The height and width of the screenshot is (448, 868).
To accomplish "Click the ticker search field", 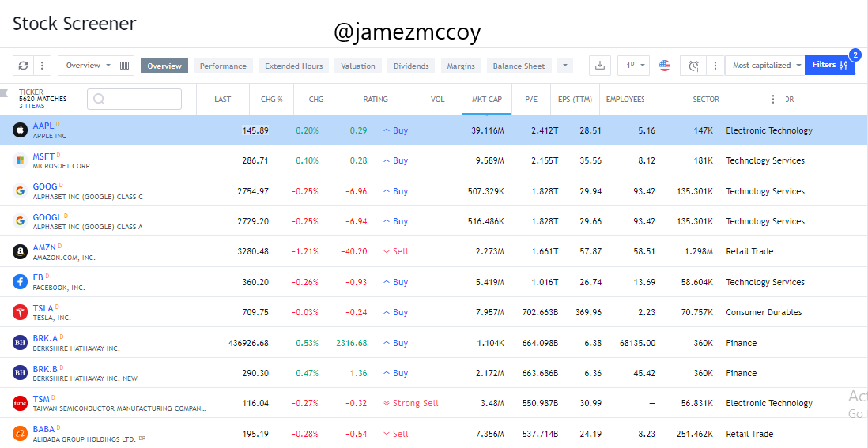I will click(134, 99).
